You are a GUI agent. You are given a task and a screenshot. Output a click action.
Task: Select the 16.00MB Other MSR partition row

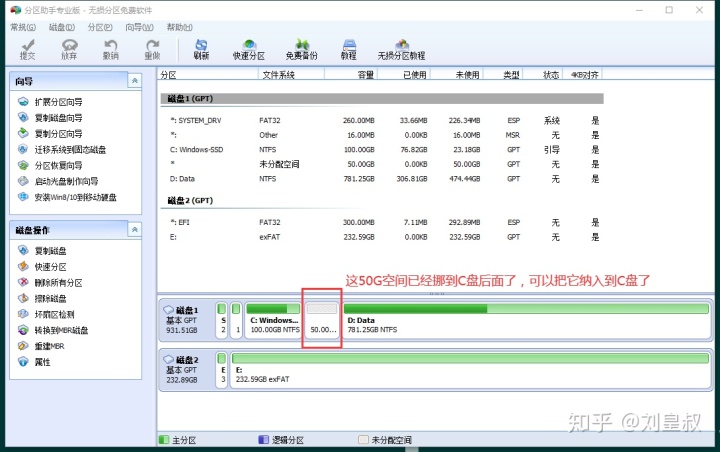pos(382,135)
